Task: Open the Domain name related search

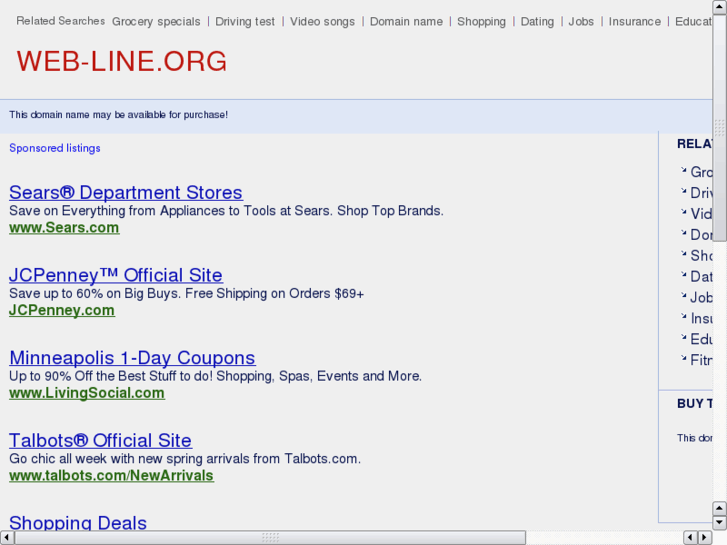Action: (x=406, y=22)
